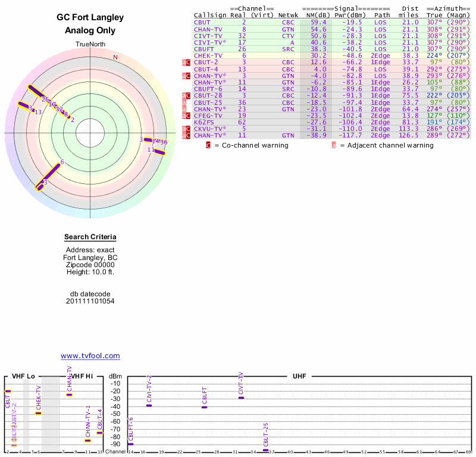This screenshot has height=457, width=476.
Task: Click the adjacent channel icon beside CBUT-28
Action: [x=183, y=95]
